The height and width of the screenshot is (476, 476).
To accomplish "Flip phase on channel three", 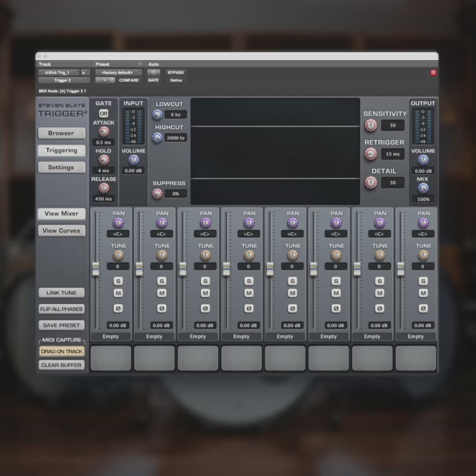I will 205,309.
